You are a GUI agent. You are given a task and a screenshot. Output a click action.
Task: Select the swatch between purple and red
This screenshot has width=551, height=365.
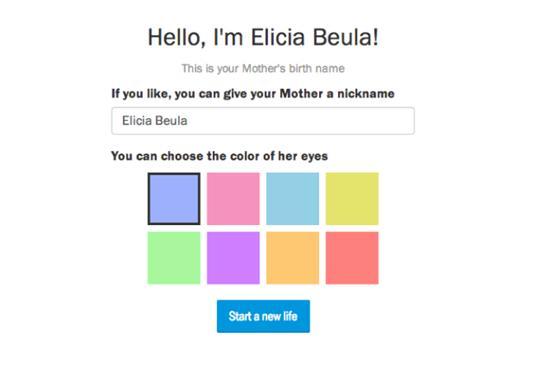click(x=293, y=258)
